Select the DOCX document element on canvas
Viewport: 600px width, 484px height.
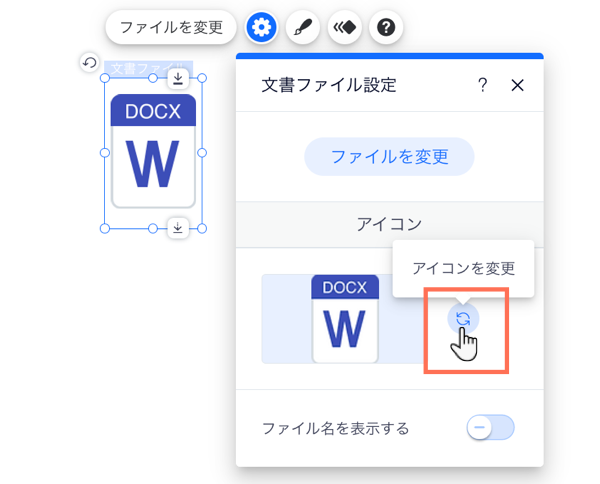click(x=153, y=151)
